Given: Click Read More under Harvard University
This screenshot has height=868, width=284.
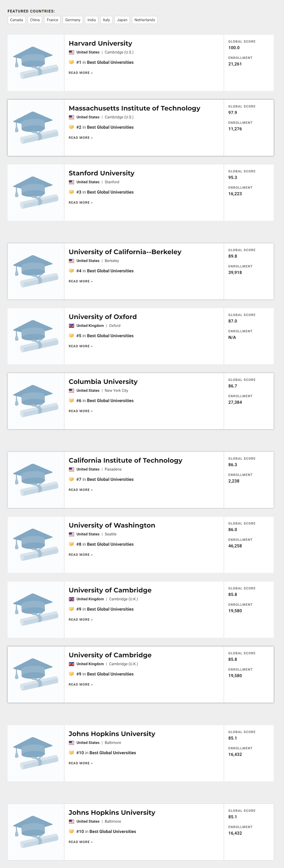Looking at the screenshot, I should tap(81, 73).
